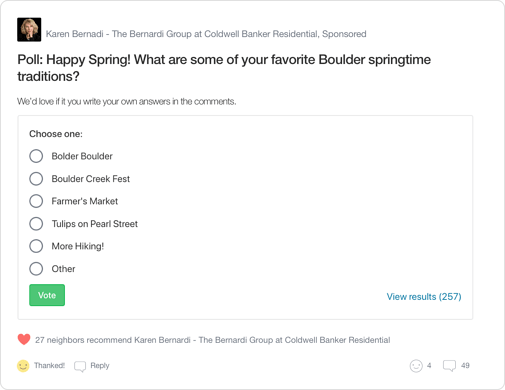Click the 49 comments count

[x=465, y=366]
